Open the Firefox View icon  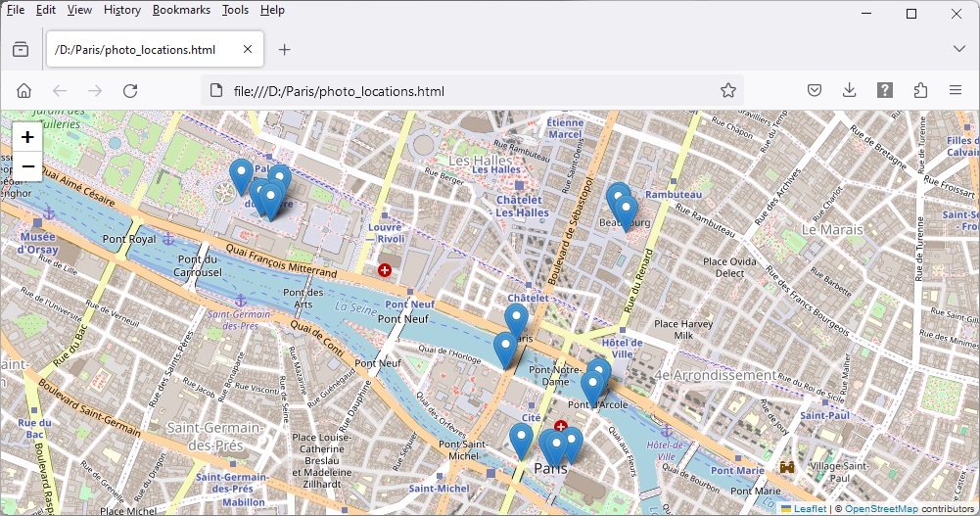tap(21, 49)
